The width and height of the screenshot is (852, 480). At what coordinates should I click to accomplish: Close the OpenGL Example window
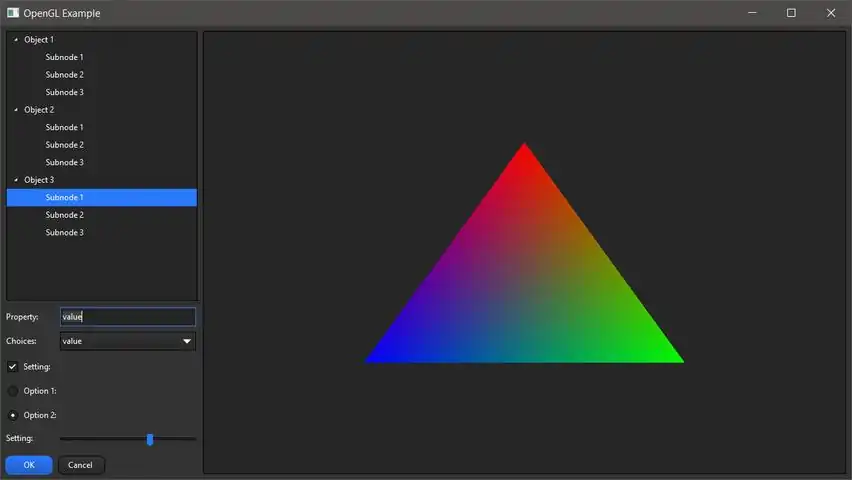pos(831,13)
